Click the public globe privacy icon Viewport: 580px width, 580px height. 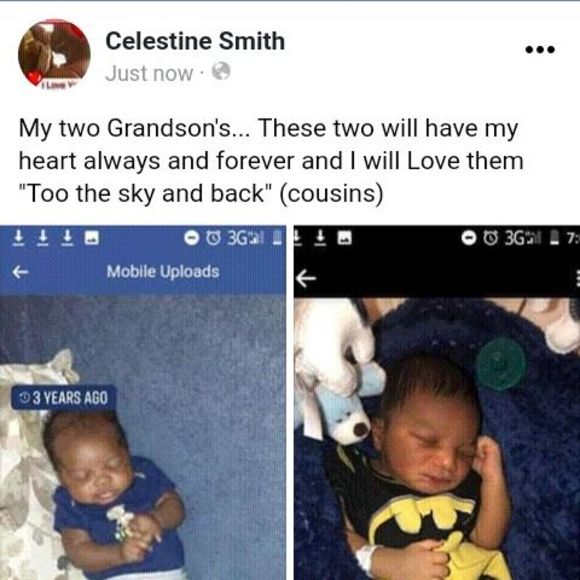[221, 71]
